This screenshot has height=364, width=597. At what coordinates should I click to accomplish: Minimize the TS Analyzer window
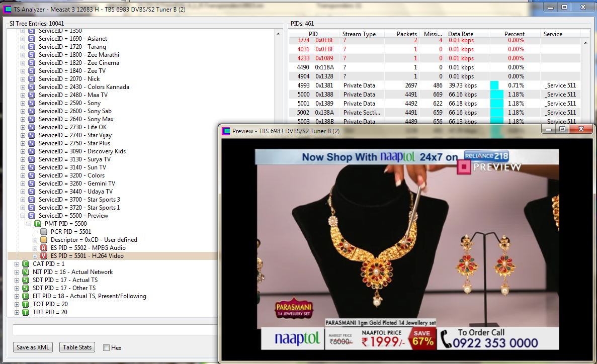[551, 7]
